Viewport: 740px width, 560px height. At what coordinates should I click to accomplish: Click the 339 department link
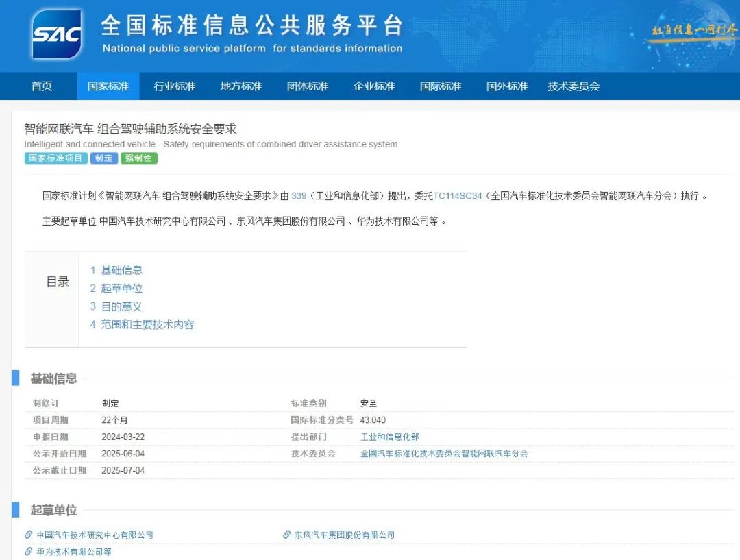pyautogui.click(x=299, y=196)
